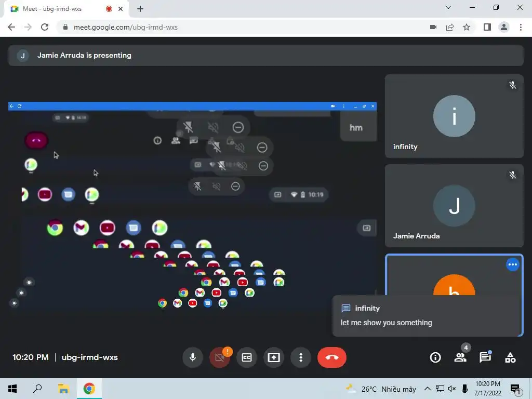Click the ubg-irmd-wxs meeting code
Image resolution: width=532 pixels, height=399 pixels.
[89, 357]
